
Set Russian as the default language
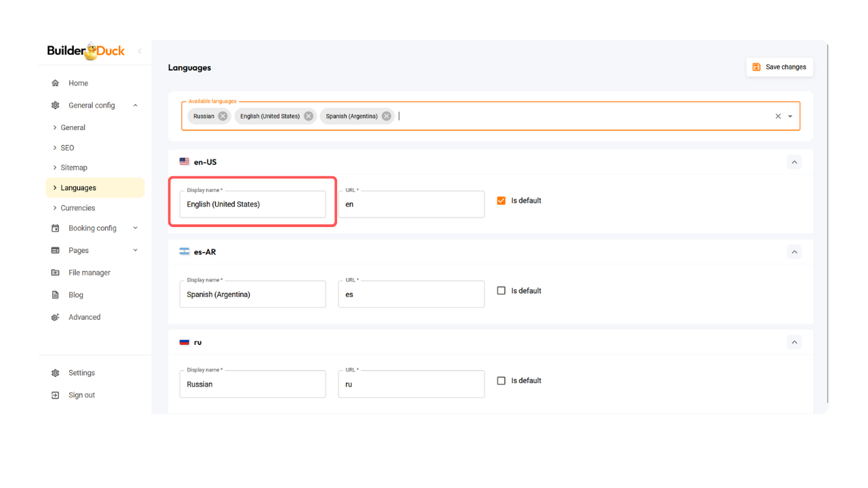(x=501, y=381)
